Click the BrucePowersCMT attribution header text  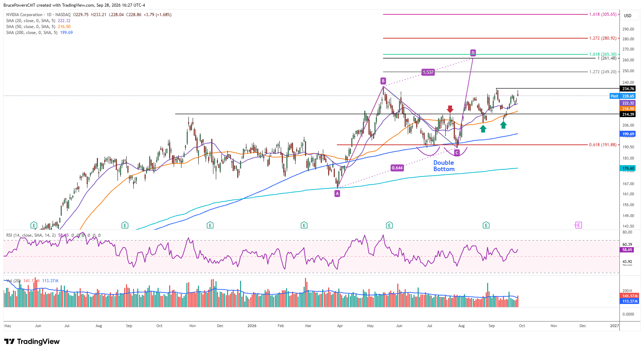pos(74,5)
